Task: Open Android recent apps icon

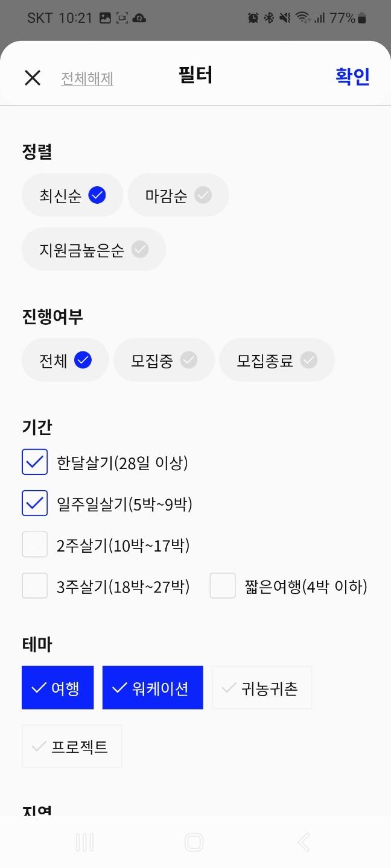Action: (84, 842)
